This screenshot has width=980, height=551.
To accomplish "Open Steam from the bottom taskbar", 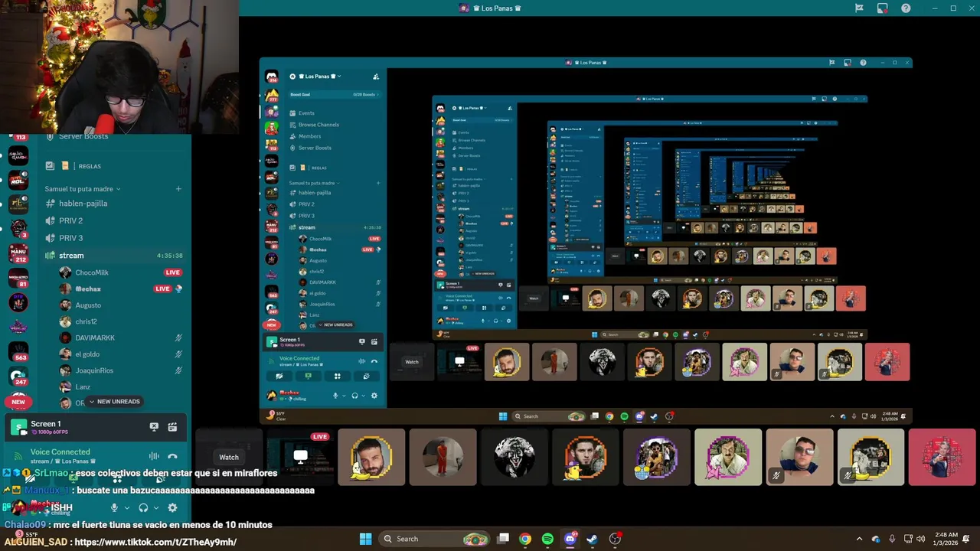I will pyautogui.click(x=592, y=539).
